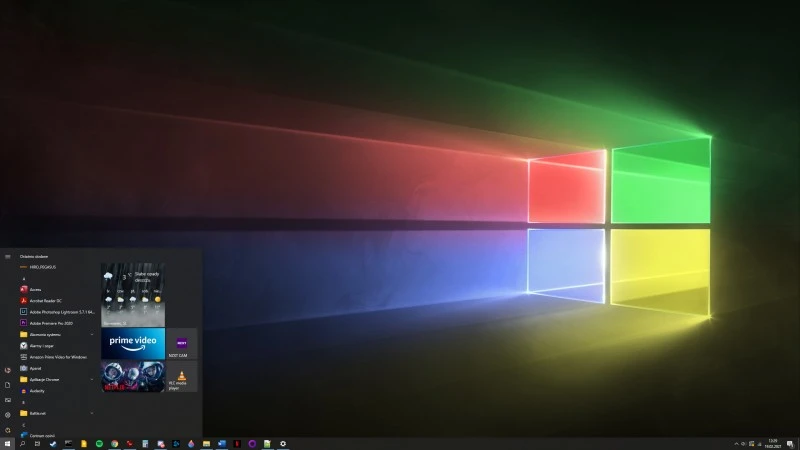
Task: Jump using letter B group header
Action: [x=23, y=403]
